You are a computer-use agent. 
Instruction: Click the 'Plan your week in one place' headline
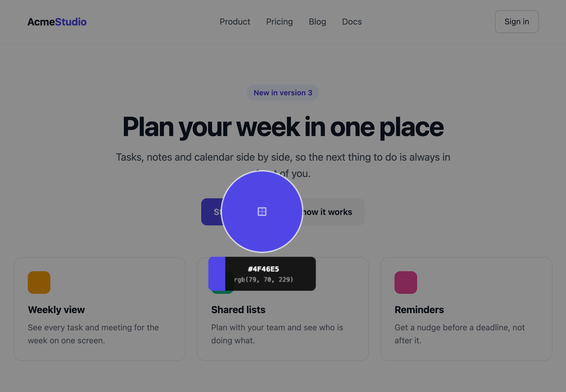pos(283,127)
